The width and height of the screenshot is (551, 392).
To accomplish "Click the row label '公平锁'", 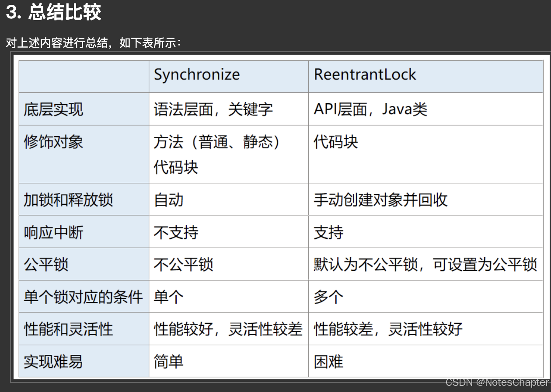I will coord(46,265).
